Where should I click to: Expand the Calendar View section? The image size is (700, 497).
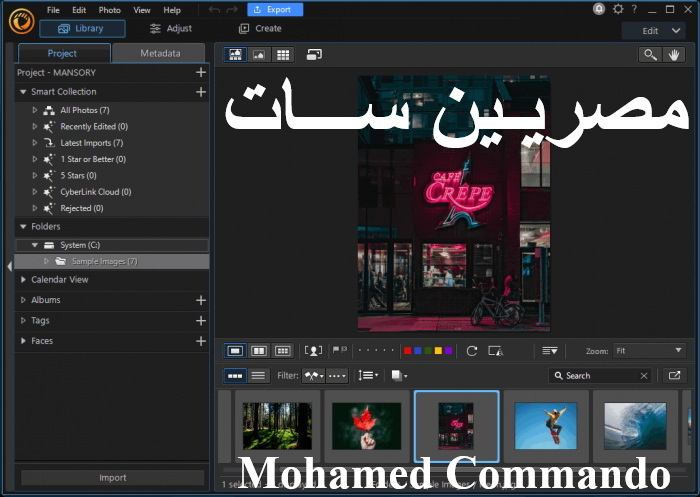[24, 280]
